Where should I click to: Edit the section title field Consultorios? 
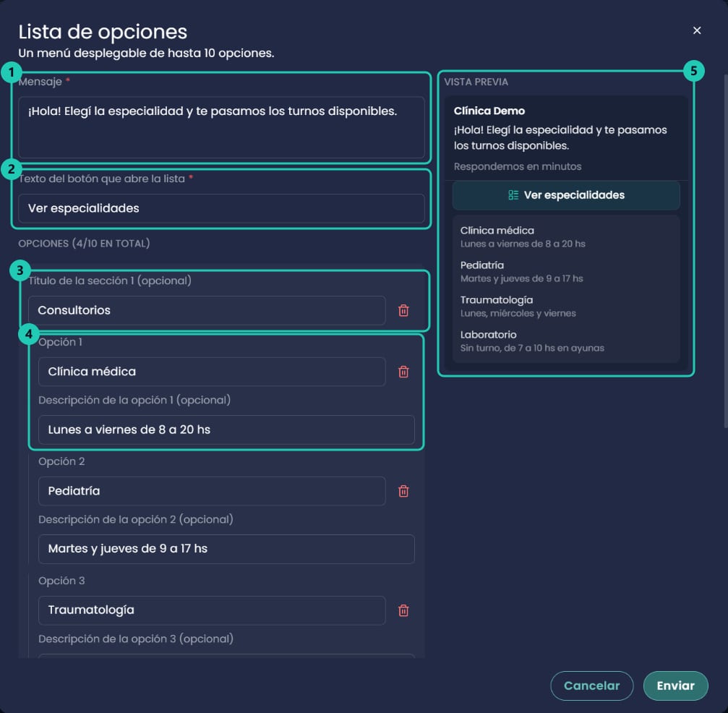click(x=207, y=310)
